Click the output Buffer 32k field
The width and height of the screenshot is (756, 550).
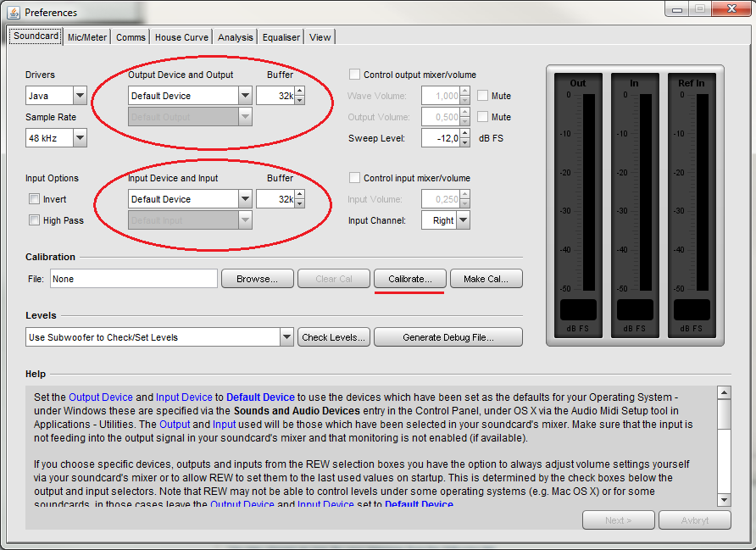click(275, 96)
